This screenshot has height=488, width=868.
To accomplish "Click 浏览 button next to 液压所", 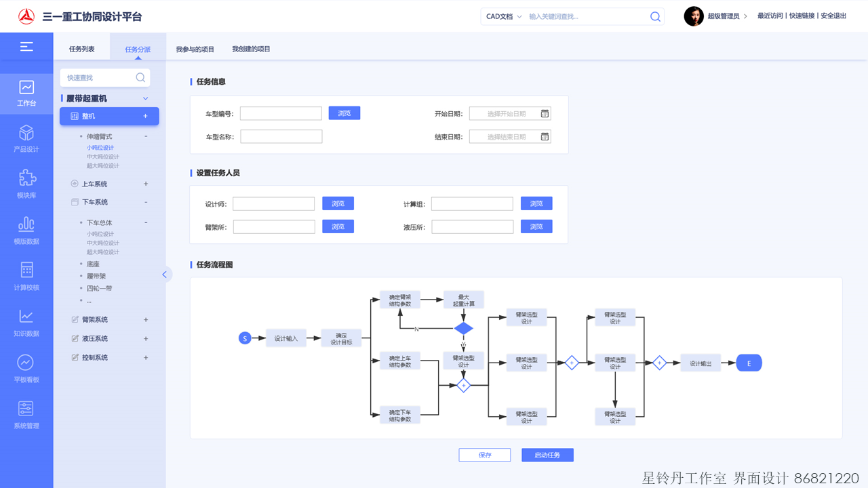I will click(x=536, y=226).
